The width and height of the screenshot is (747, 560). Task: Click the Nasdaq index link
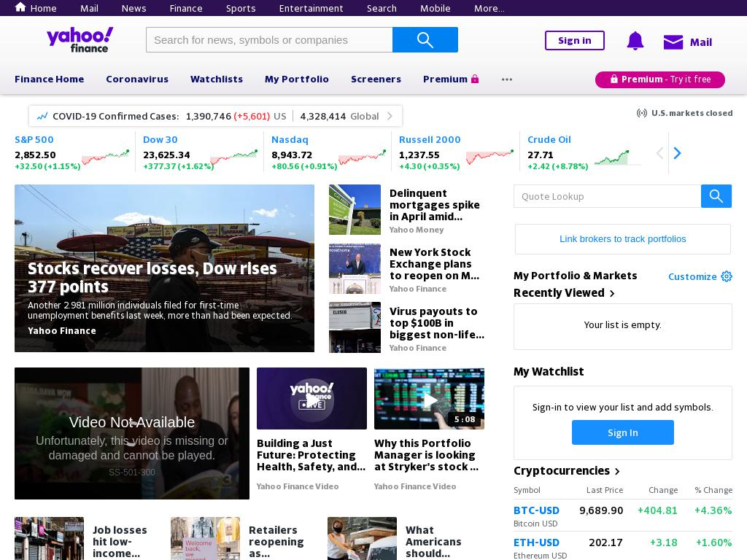[290, 139]
